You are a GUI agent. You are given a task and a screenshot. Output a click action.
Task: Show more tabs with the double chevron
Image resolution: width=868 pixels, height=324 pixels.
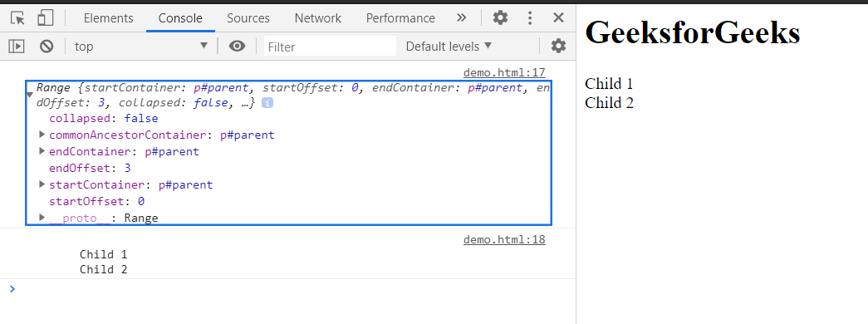[x=461, y=17]
